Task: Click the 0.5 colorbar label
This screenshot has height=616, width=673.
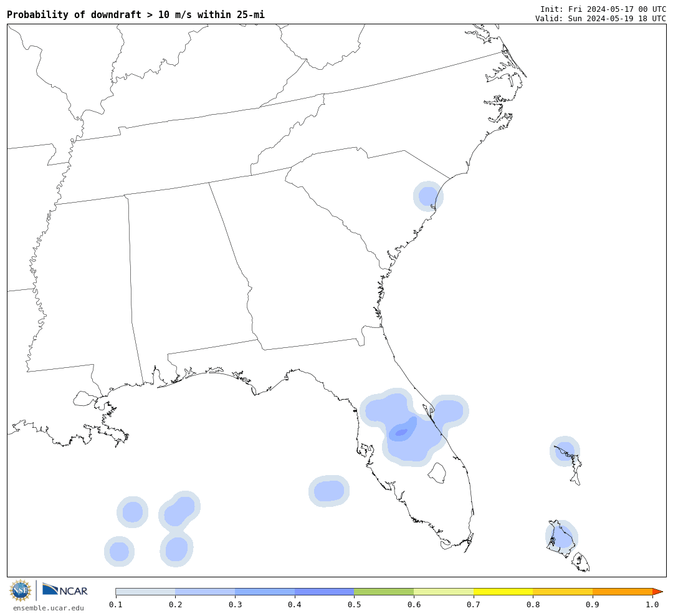Action: (x=354, y=605)
